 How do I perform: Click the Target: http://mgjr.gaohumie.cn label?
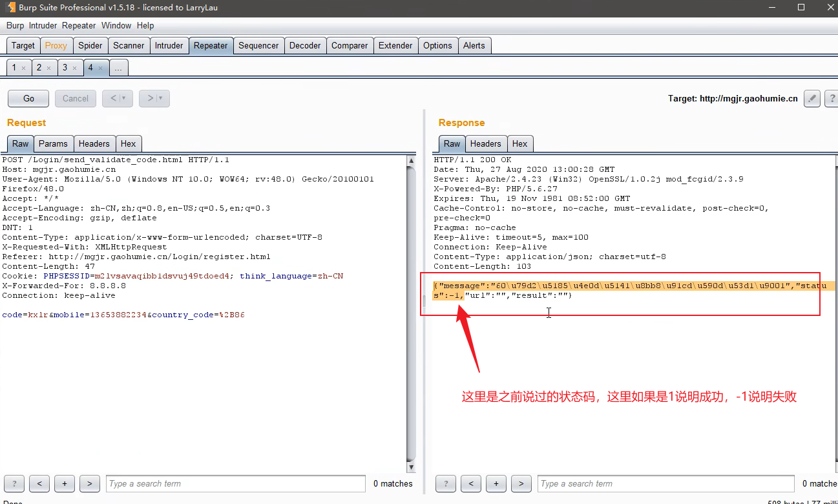pyautogui.click(x=733, y=99)
